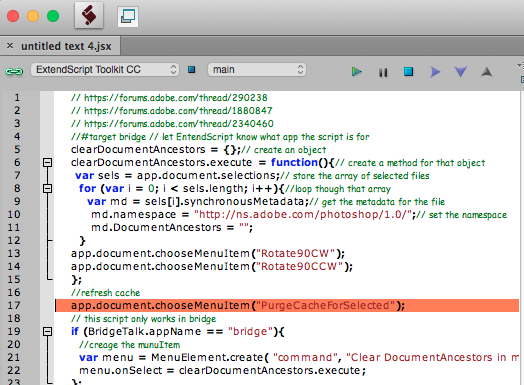The width and height of the screenshot is (524, 385).
Task: Collapse the for loop at line 8
Action: click(x=47, y=188)
